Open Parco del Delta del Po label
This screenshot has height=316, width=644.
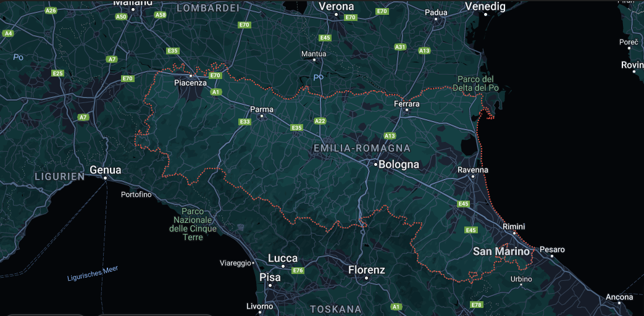pyautogui.click(x=475, y=83)
